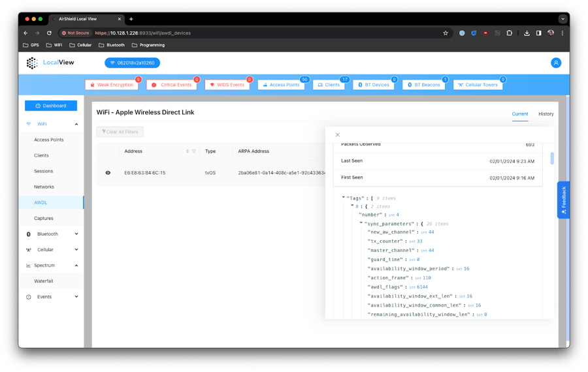The image size is (588, 372).
Task: Open Access Points summary button
Action: point(281,85)
